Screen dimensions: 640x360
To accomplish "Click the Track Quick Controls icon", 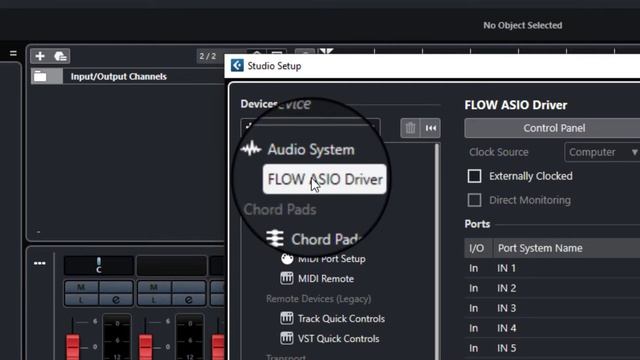I will click(x=287, y=318).
